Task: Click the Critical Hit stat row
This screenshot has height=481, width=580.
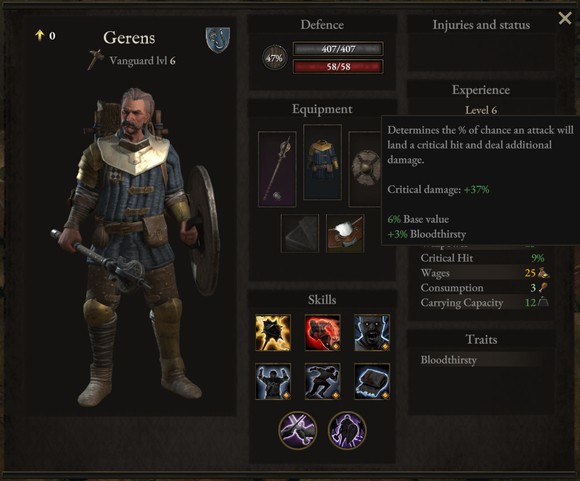Action: click(483, 258)
